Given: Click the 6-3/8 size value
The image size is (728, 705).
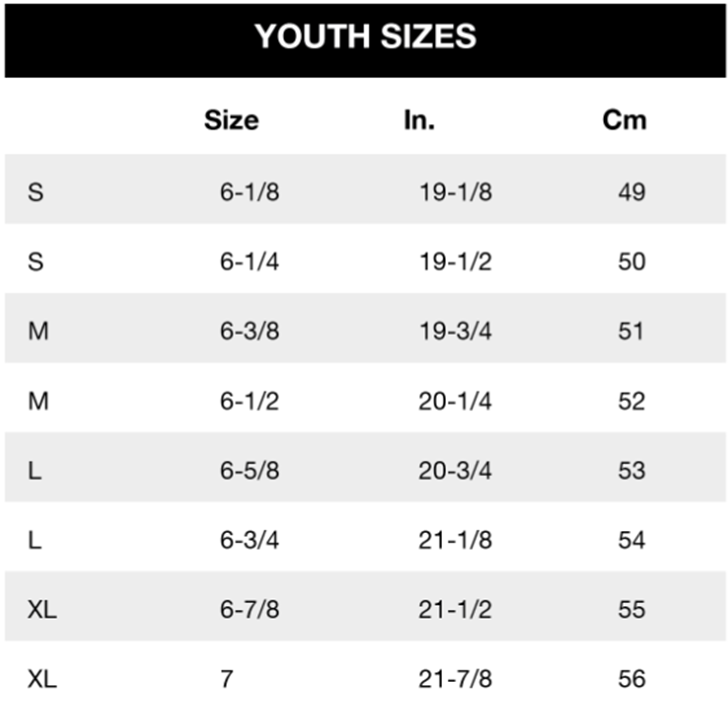Looking at the screenshot, I should (x=249, y=331).
